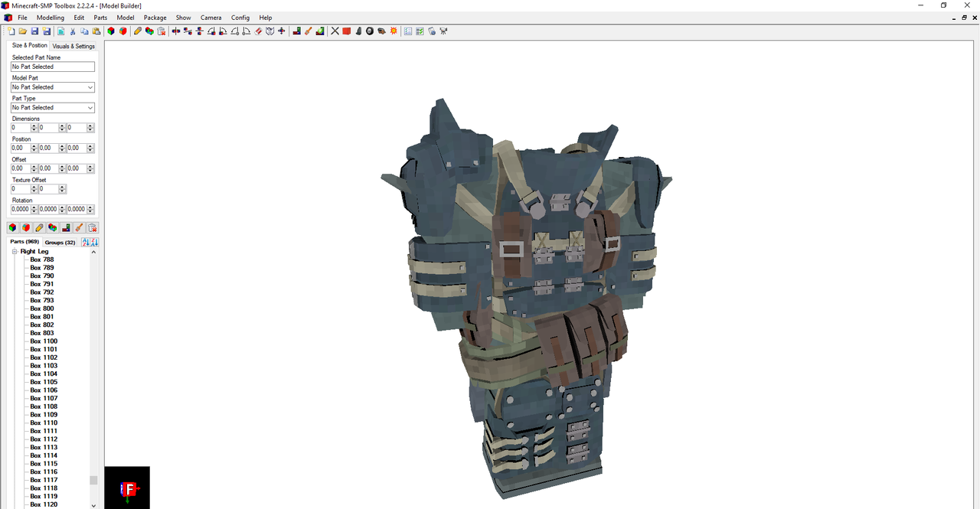Click the first Position spinner arrows

pos(34,148)
